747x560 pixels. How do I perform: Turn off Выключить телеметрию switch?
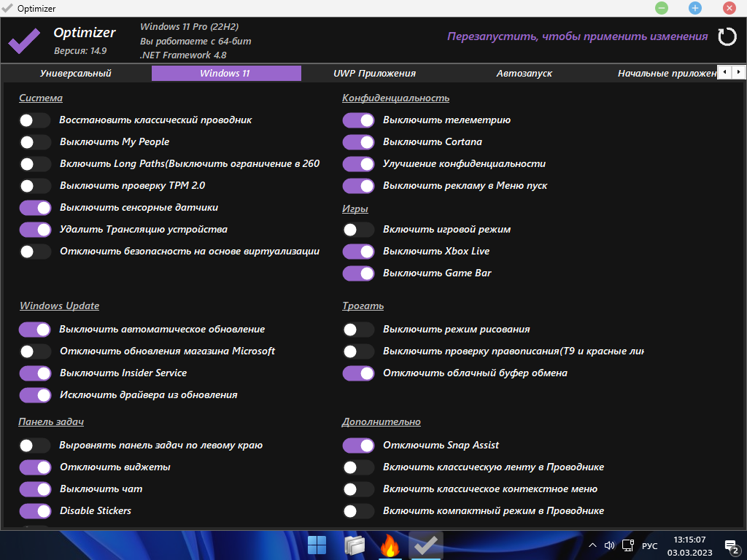pyautogui.click(x=358, y=120)
